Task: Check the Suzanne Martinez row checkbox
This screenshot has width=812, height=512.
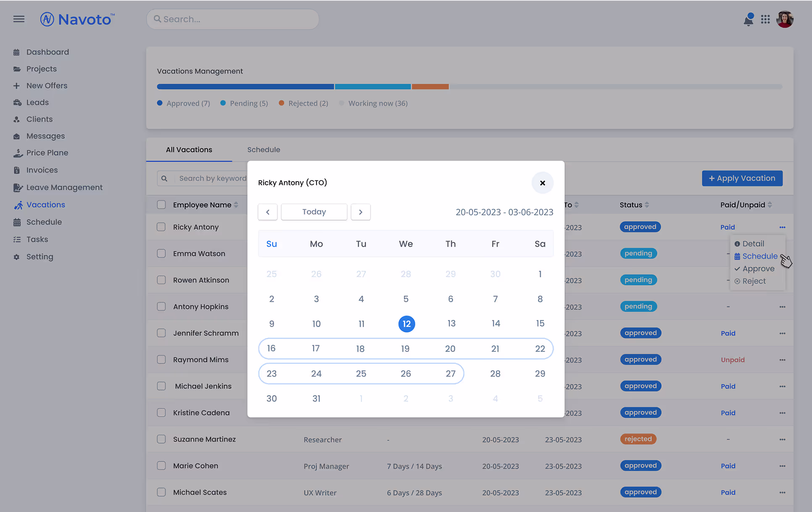Action: (161, 439)
